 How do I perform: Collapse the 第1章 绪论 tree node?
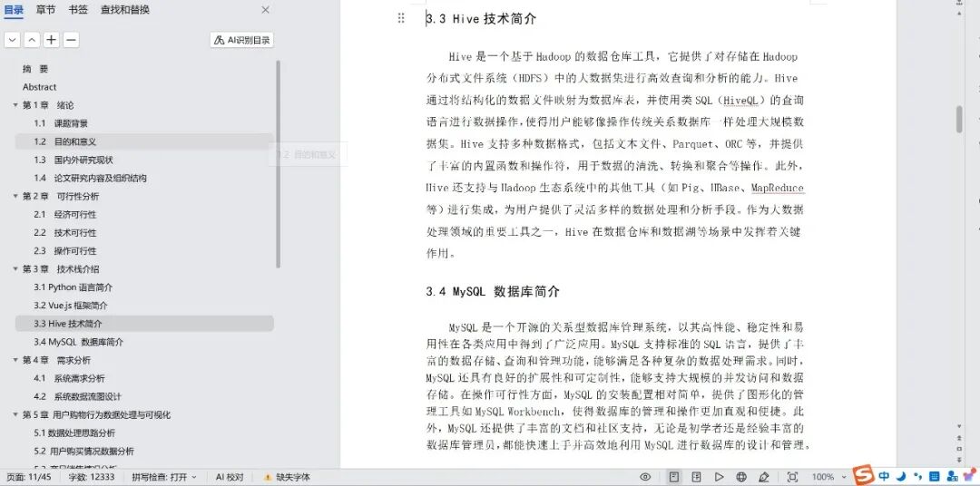coord(15,105)
